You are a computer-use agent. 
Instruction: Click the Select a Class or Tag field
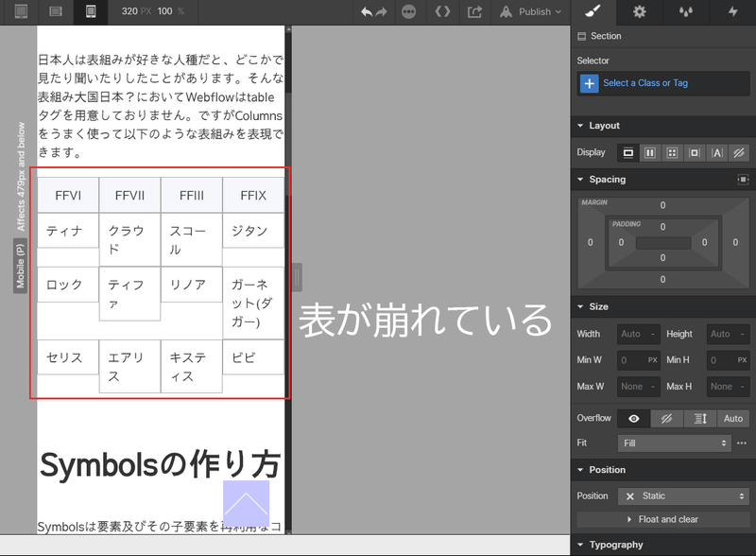[x=661, y=83]
